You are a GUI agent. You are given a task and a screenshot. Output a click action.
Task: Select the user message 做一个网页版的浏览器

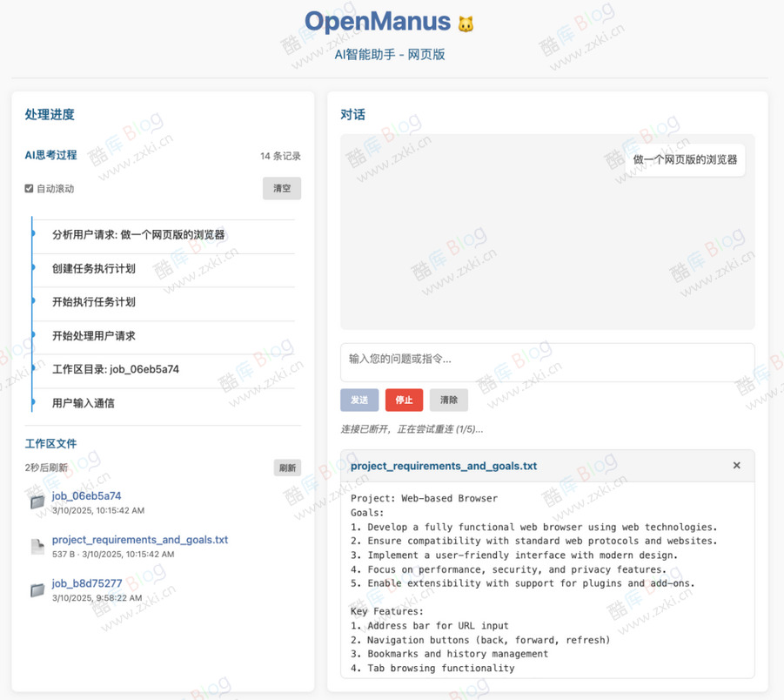tap(684, 159)
